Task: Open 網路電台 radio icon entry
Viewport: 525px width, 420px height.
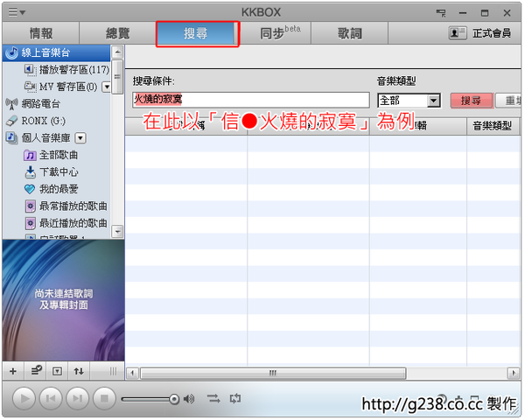Action: coord(32,104)
